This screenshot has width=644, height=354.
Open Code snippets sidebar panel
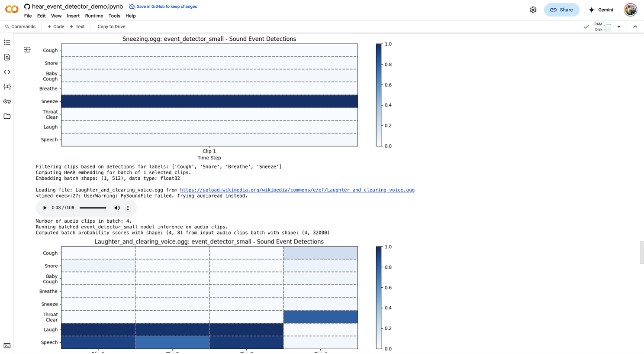point(7,72)
